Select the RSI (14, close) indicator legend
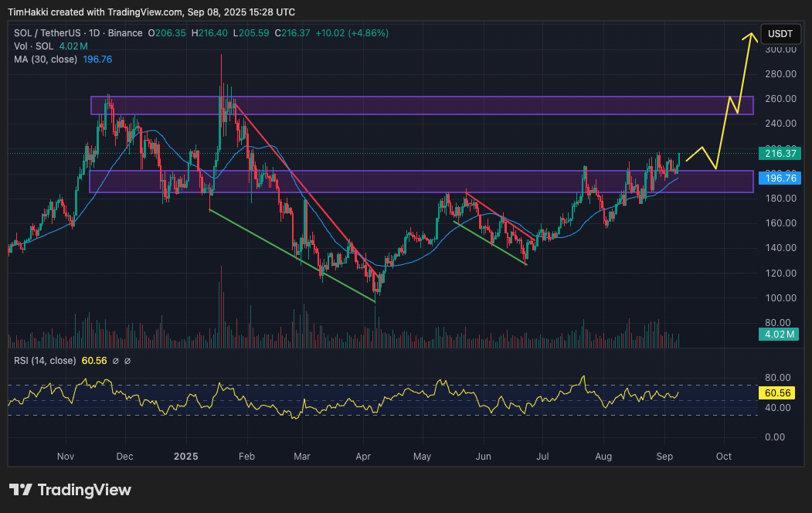The image size is (812, 513). coord(45,361)
